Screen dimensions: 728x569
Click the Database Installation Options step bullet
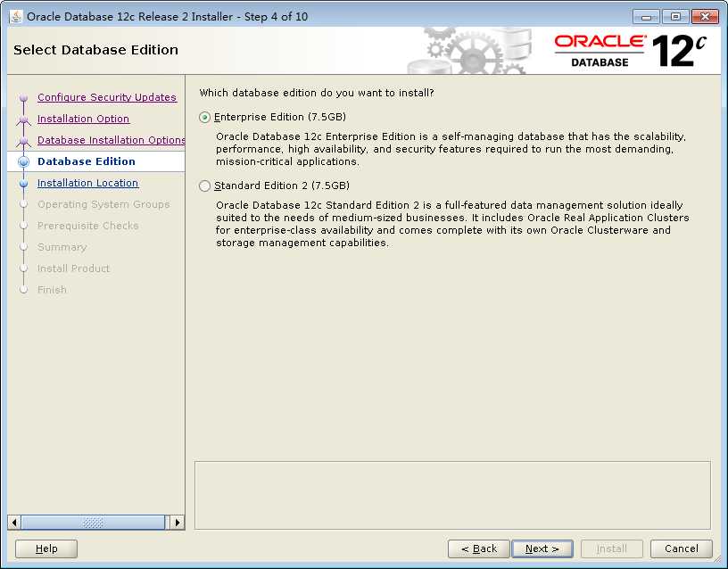coord(24,141)
